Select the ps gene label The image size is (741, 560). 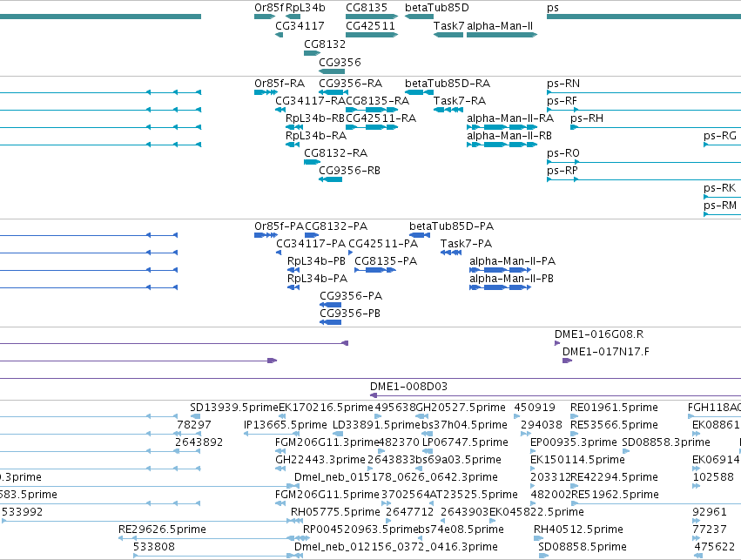(x=552, y=8)
